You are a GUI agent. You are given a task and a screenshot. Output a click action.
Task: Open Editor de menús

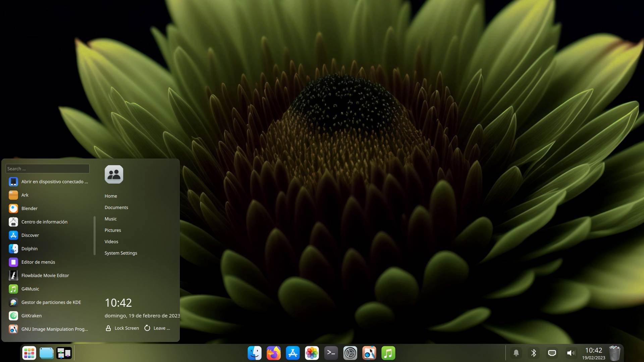tap(49, 262)
